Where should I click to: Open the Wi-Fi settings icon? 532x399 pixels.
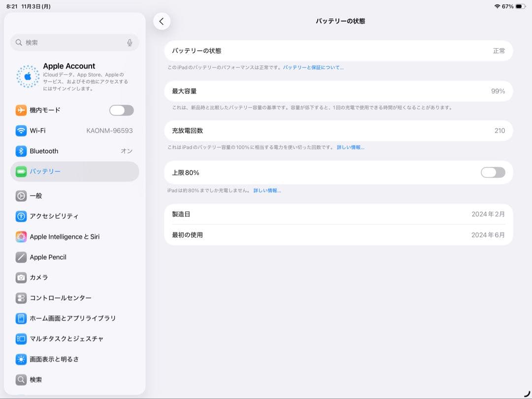[x=21, y=131]
